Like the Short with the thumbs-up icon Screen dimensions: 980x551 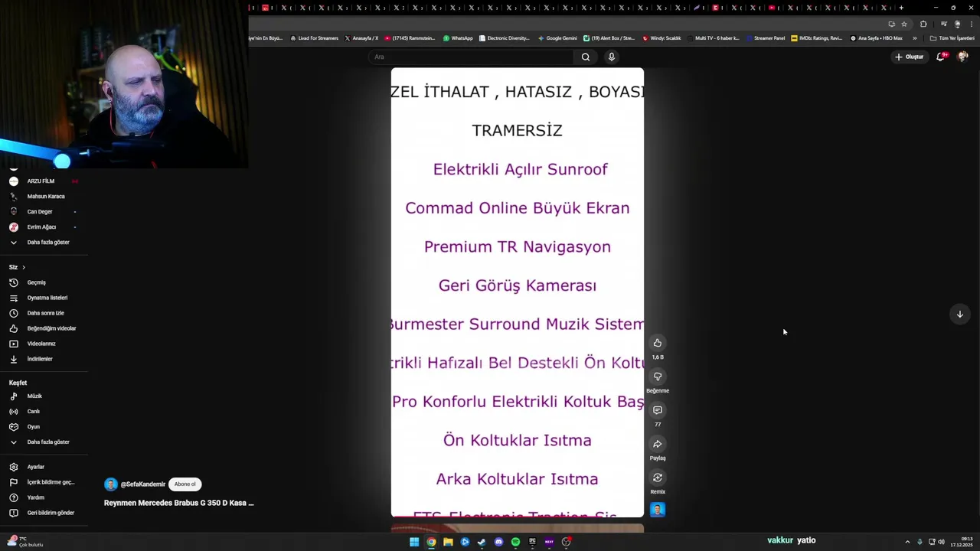pyautogui.click(x=658, y=343)
